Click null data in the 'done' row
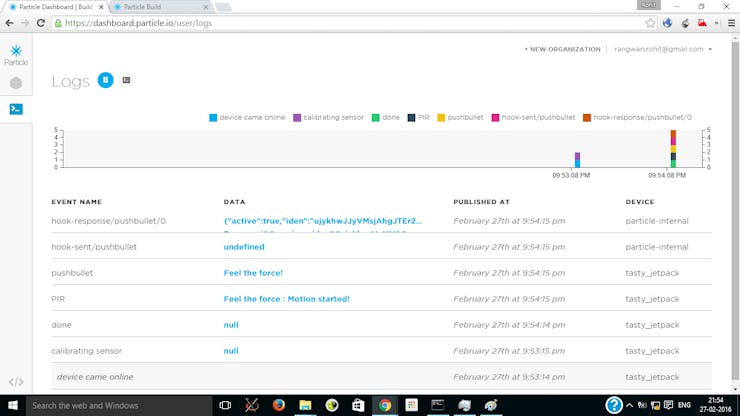This screenshot has width=740, height=416. 231,325
